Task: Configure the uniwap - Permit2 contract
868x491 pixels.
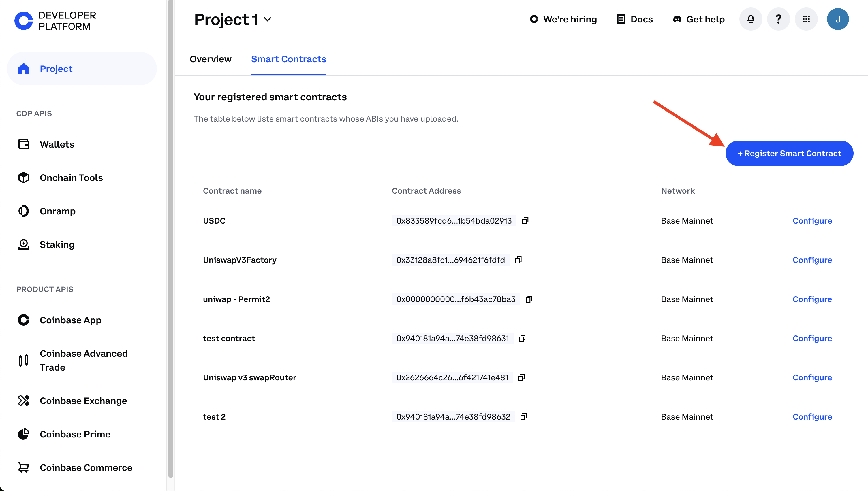Action: tap(812, 299)
